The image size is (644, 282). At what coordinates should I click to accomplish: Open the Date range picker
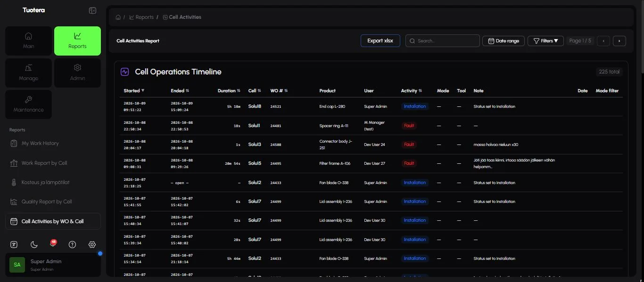(504, 41)
